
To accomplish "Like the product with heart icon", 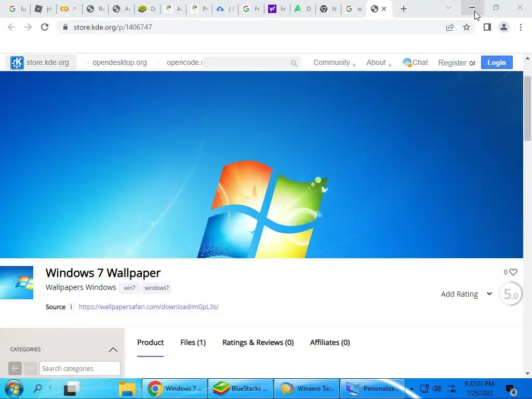I will (x=513, y=272).
